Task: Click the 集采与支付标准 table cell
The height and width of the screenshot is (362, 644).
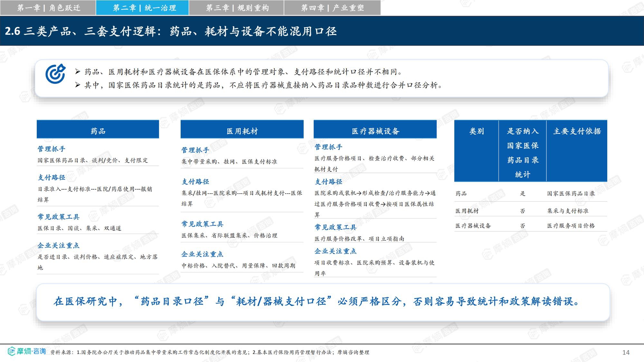Action: pyautogui.click(x=568, y=211)
